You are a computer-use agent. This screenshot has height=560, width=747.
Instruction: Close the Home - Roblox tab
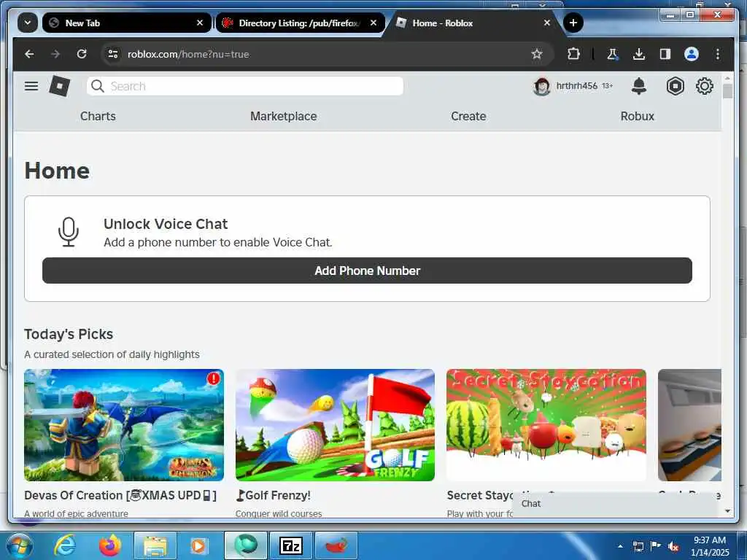point(547,23)
